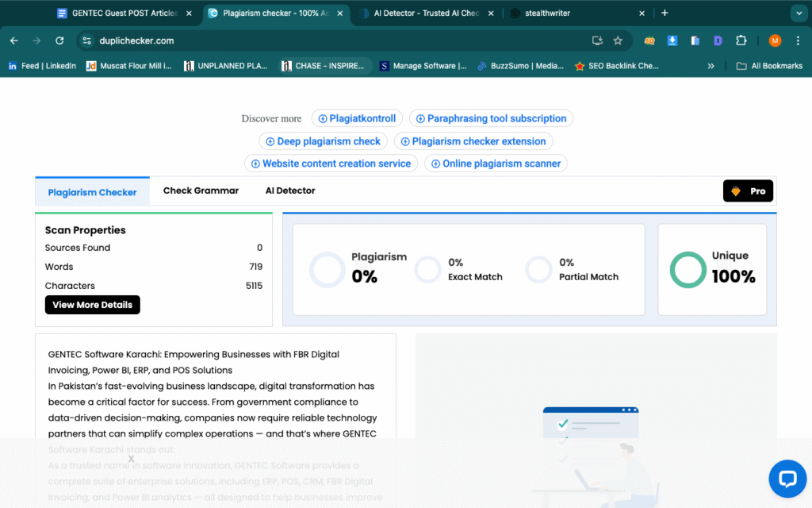Viewport: 812px width, 508px height.
Task: Click the Pro upgrade button
Action: tap(748, 191)
